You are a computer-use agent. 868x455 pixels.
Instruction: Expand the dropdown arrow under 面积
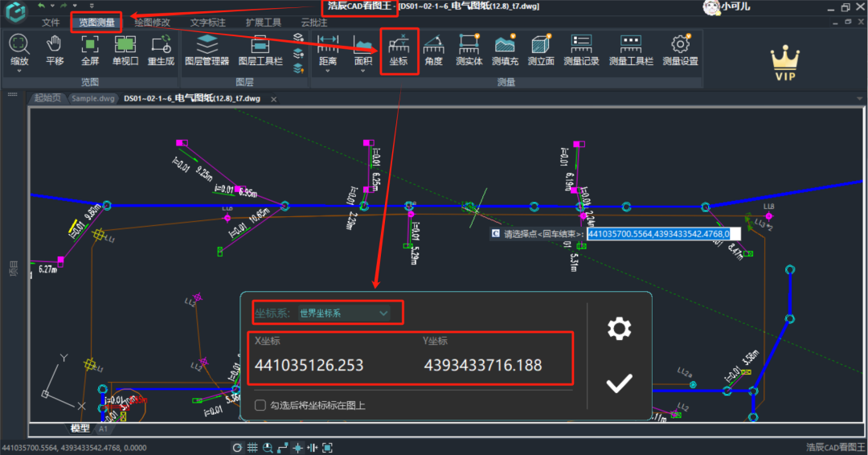click(362, 71)
